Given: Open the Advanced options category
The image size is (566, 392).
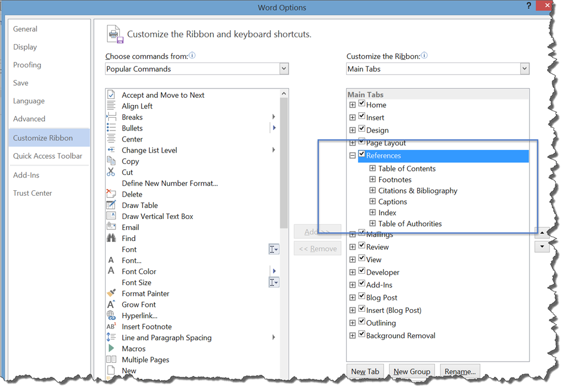Looking at the screenshot, I should point(49,119).
